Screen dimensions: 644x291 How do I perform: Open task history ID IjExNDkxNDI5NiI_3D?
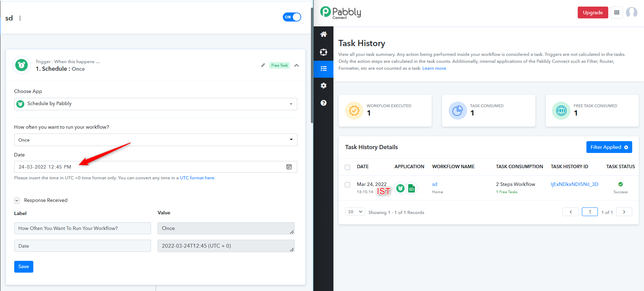pos(574,184)
